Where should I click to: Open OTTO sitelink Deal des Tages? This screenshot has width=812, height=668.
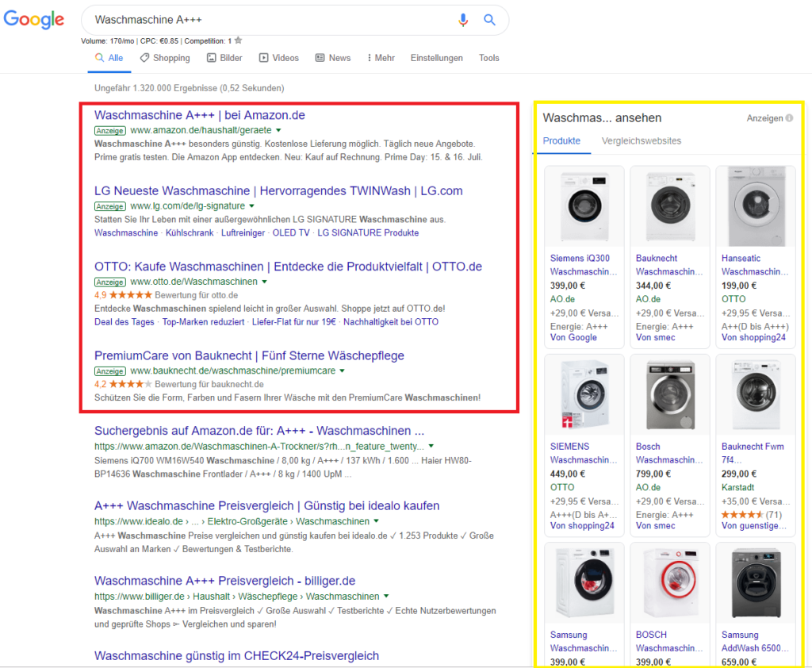(124, 322)
